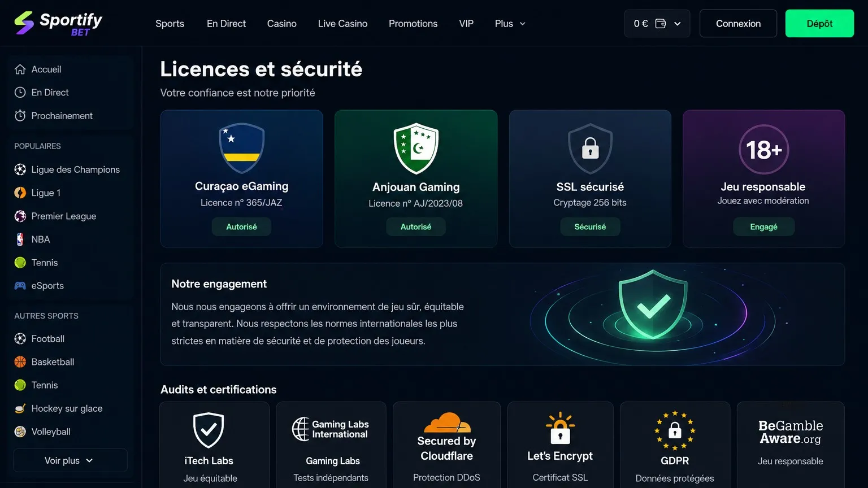Click the Jouez avec modération text
Viewport: 868px width, 488px height.
click(763, 201)
